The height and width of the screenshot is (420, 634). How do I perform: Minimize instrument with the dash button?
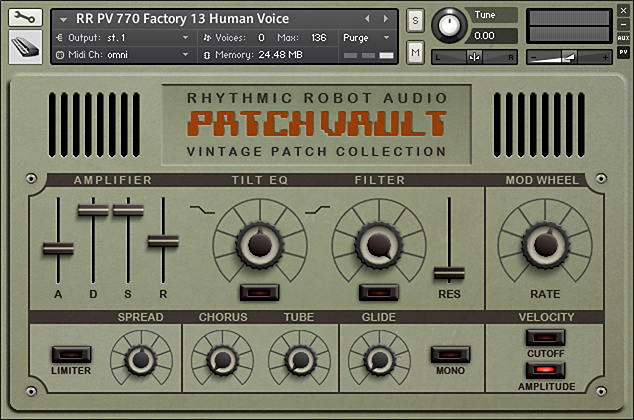(x=623, y=24)
